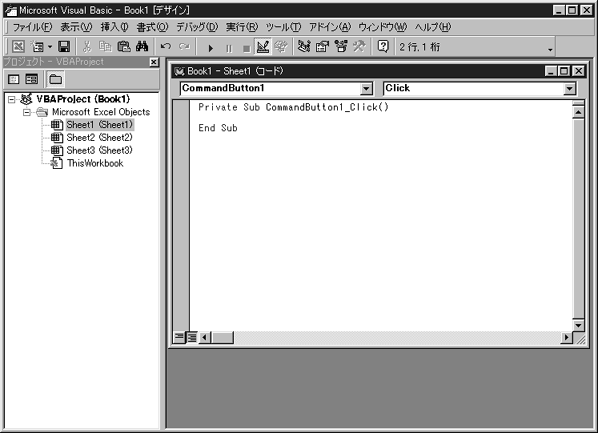Toggle Folders icon in project panel
Screen dimensions: 598x433
[55, 79]
